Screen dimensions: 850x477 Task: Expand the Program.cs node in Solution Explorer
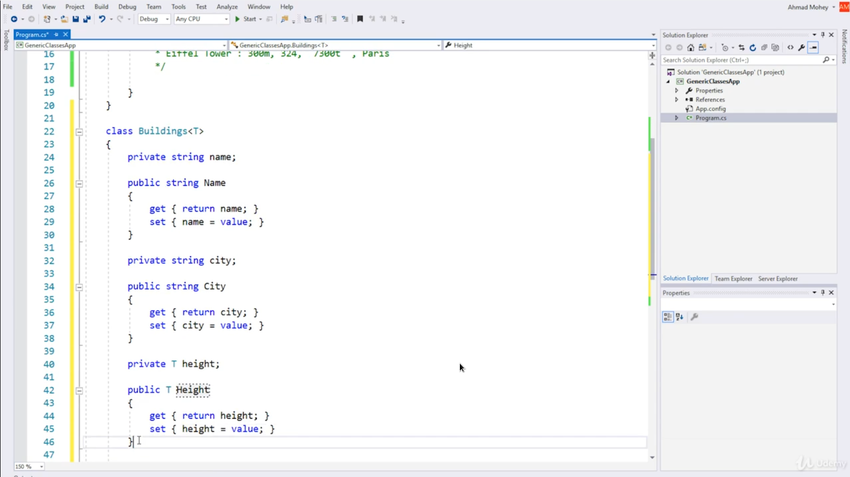677,118
